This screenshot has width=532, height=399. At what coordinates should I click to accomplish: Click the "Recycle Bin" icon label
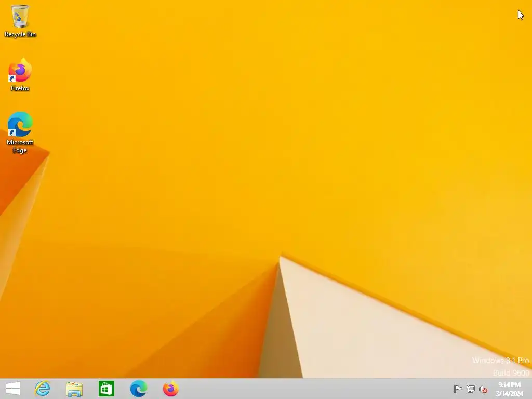tap(20, 34)
